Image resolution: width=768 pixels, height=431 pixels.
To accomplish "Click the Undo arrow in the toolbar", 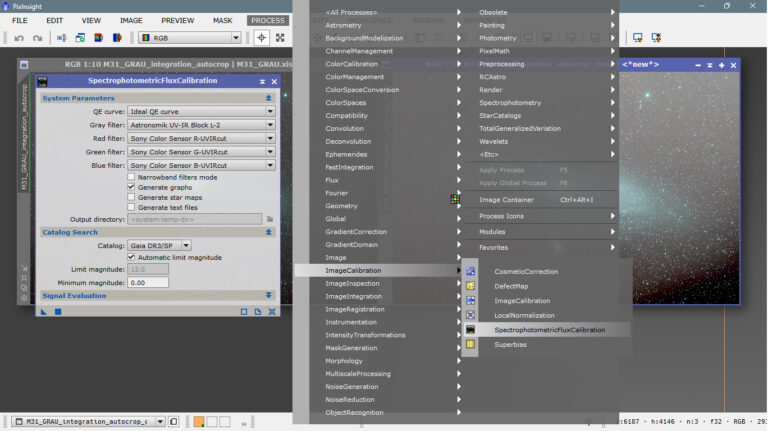I will pos(19,38).
